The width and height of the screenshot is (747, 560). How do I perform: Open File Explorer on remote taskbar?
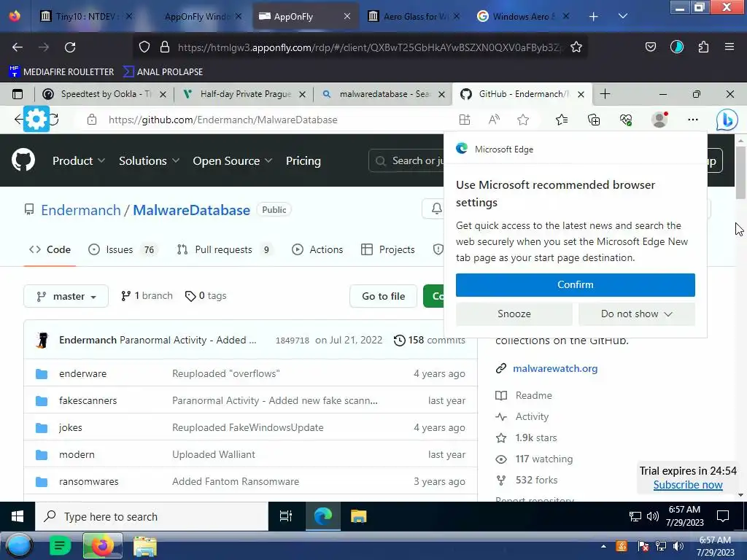click(x=358, y=516)
